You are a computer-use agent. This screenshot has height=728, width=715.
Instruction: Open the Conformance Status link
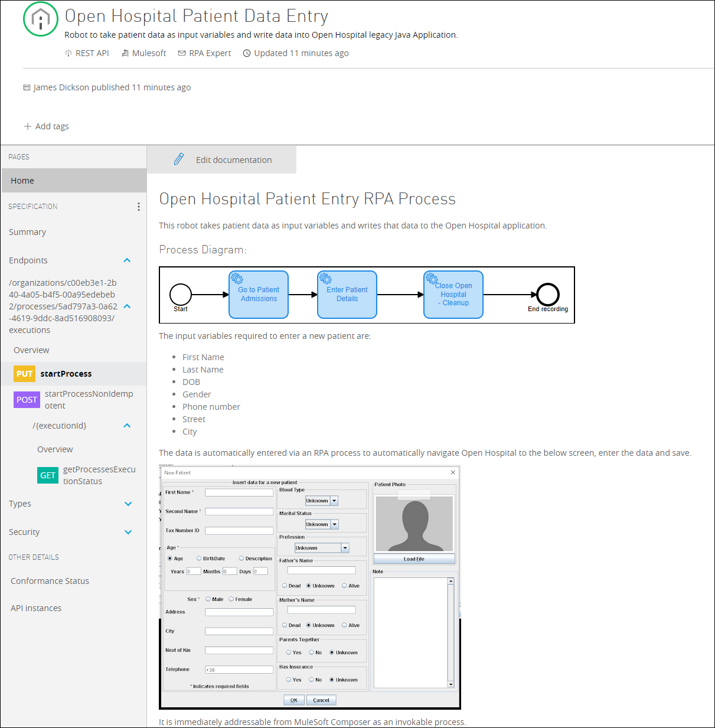point(50,581)
